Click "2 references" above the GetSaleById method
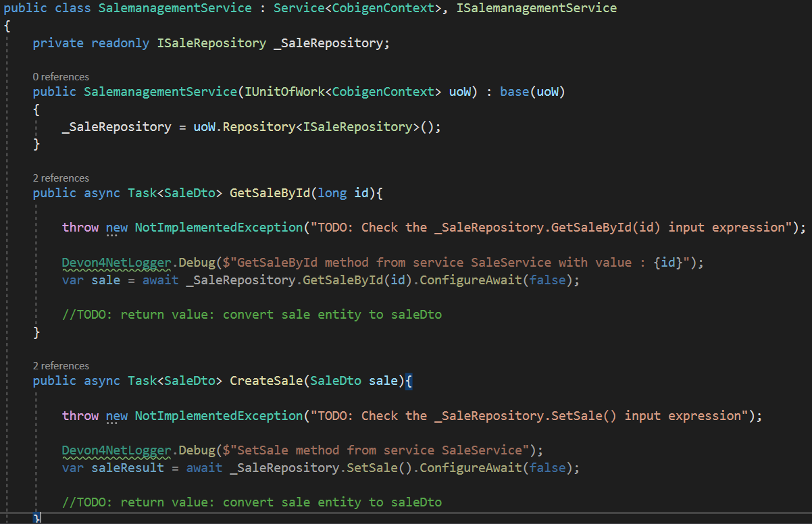812x524 pixels. pyautogui.click(x=61, y=178)
